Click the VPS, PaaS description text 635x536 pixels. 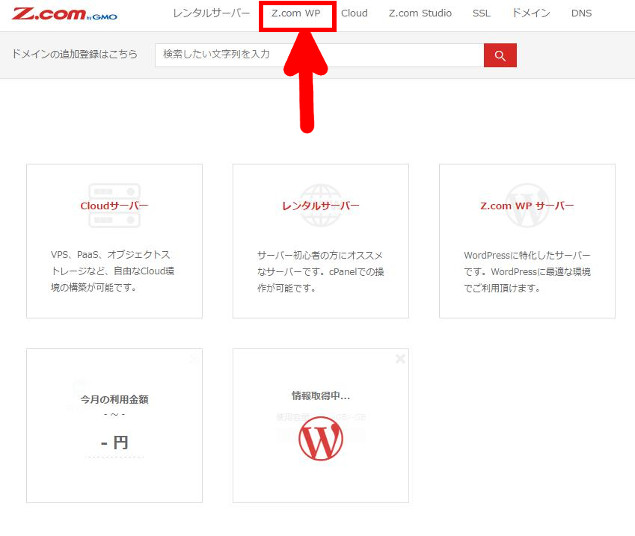113,271
